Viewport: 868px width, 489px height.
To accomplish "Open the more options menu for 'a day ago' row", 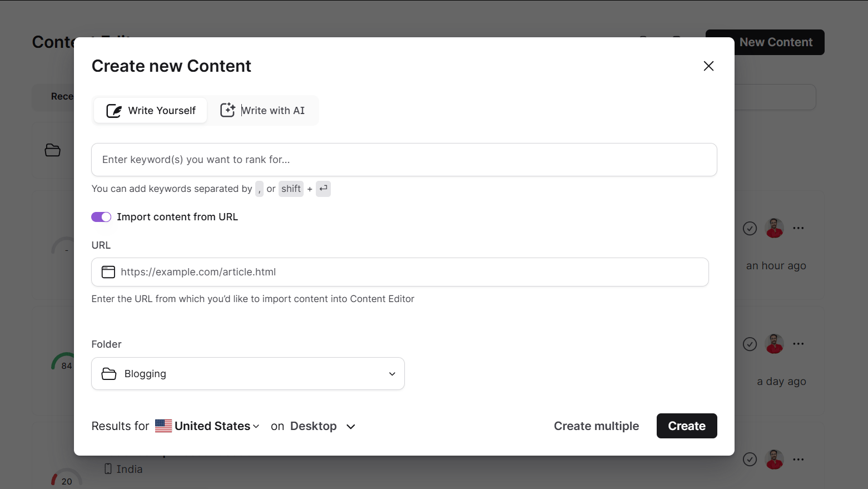I will click(798, 344).
